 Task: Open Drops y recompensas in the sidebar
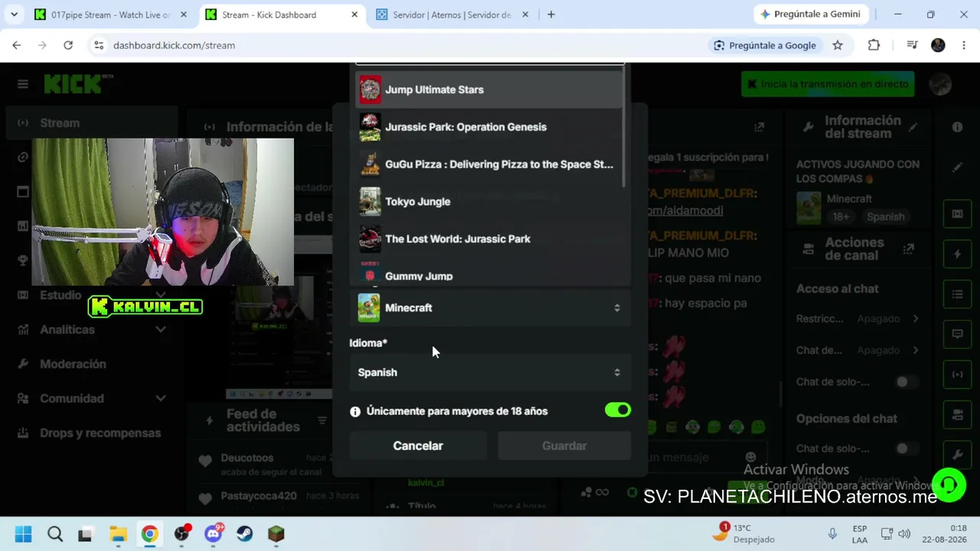[93, 433]
